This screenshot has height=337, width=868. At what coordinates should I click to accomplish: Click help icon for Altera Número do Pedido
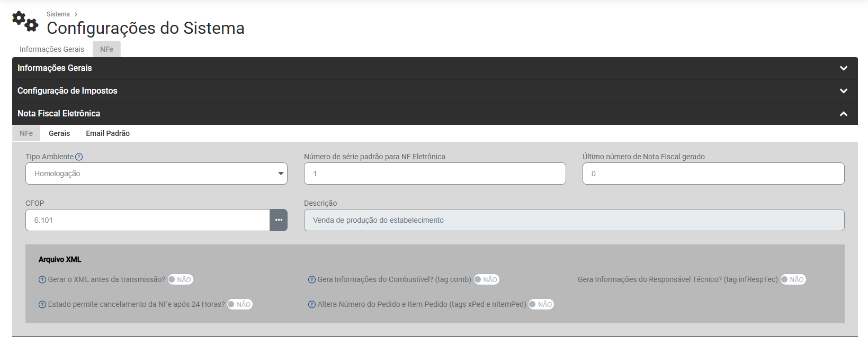pos(312,305)
